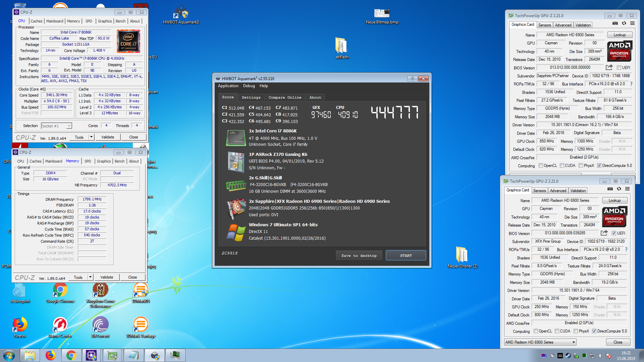Open the Sensors tab in upper GPU-Z window

(x=544, y=25)
